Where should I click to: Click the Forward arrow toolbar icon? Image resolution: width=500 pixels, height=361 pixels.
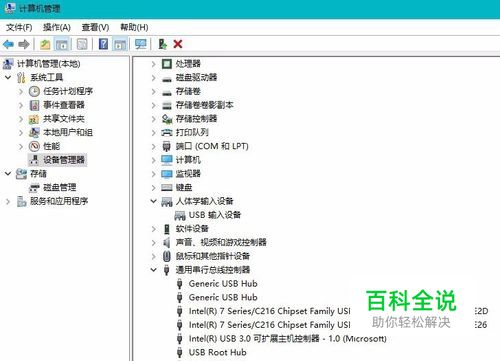pyautogui.click(x=24, y=44)
